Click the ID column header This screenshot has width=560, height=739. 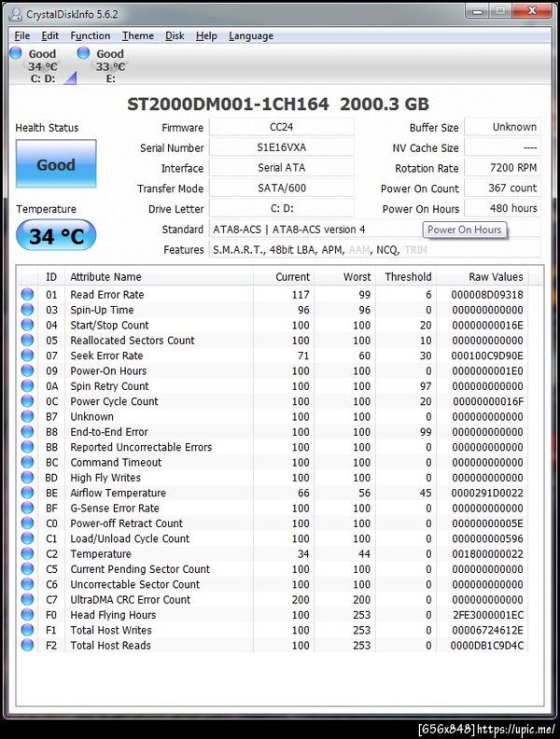[51, 276]
